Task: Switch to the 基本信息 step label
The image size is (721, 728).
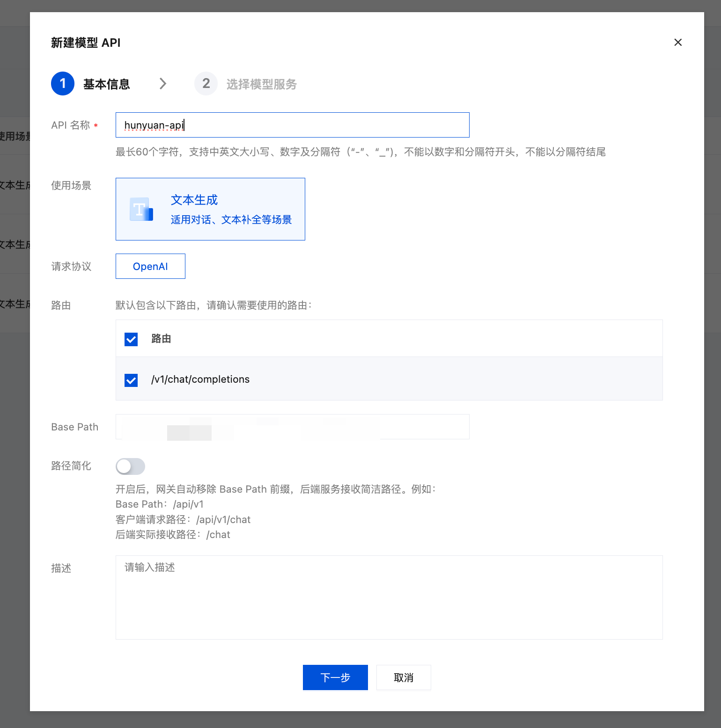Action: [x=106, y=84]
